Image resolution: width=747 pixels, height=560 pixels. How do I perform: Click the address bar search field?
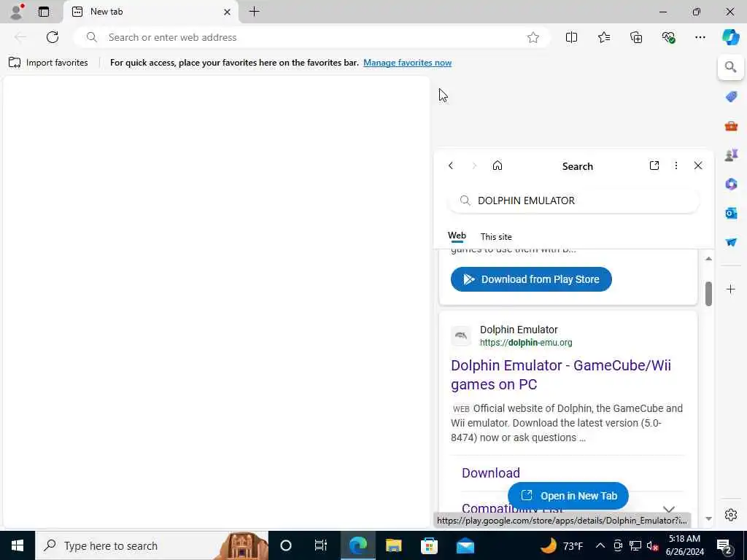[312, 37]
